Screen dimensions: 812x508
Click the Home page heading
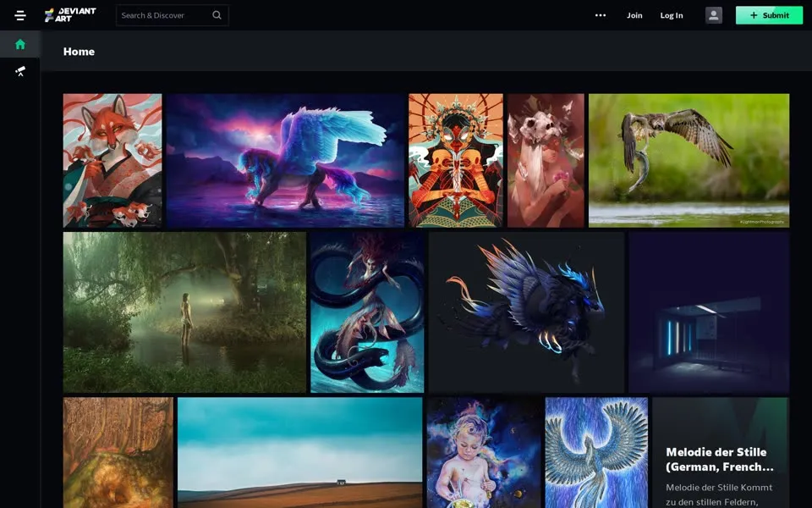[x=79, y=52]
